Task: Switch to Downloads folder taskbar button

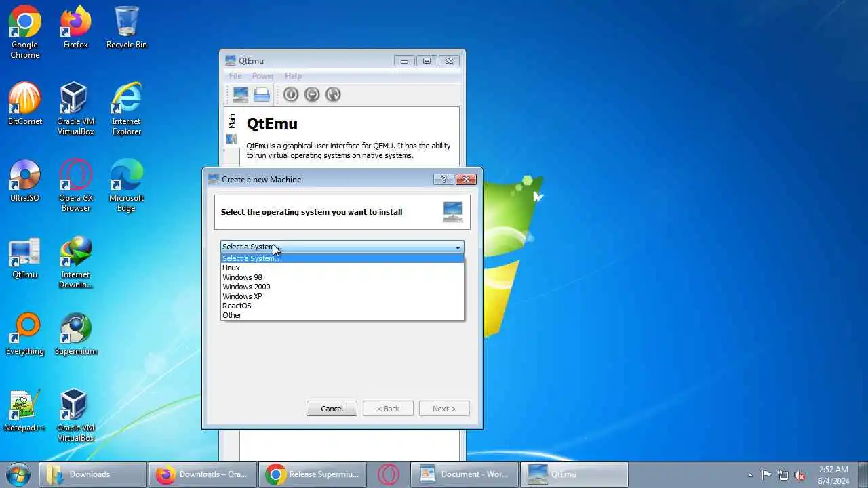Action: [93, 474]
